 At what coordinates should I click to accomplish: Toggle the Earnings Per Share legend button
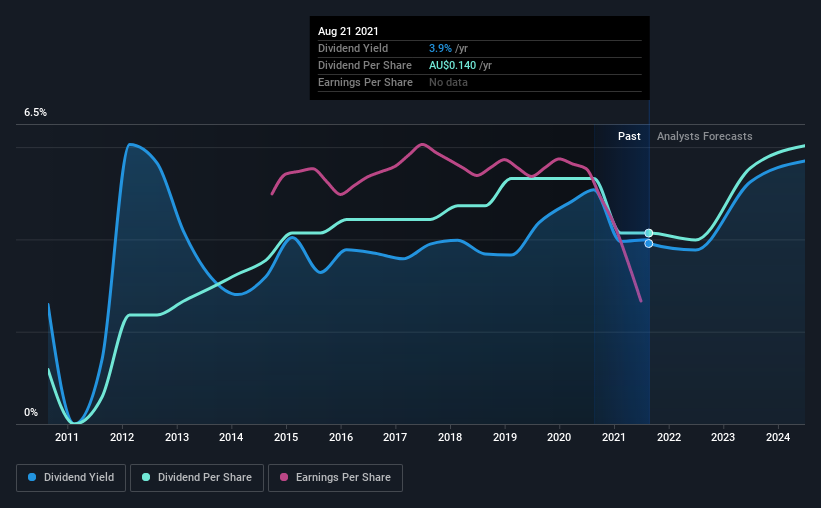tap(336, 478)
